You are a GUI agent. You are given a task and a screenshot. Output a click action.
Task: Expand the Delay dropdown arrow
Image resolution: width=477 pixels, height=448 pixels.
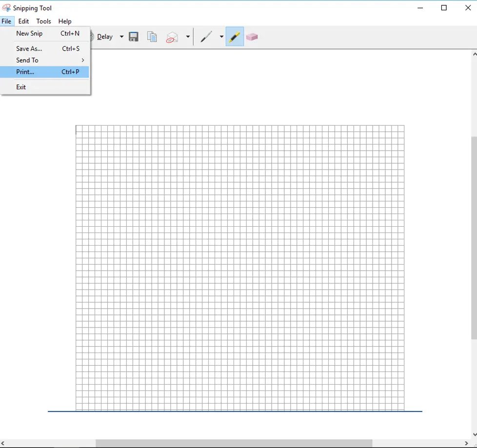tap(121, 37)
